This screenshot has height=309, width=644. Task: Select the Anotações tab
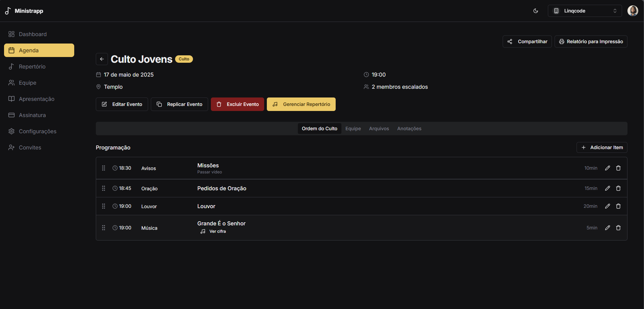pyautogui.click(x=409, y=129)
